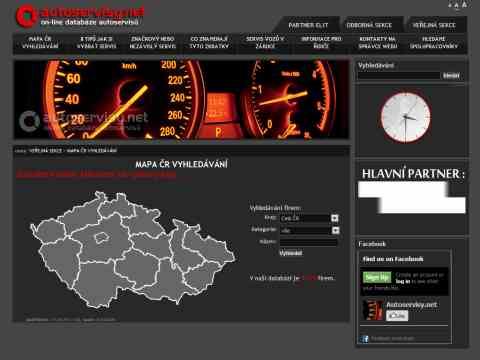Open the Mapa ČR vyhledávání menu item
The height and width of the screenshot is (360, 480).
pyautogui.click(x=40, y=43)
